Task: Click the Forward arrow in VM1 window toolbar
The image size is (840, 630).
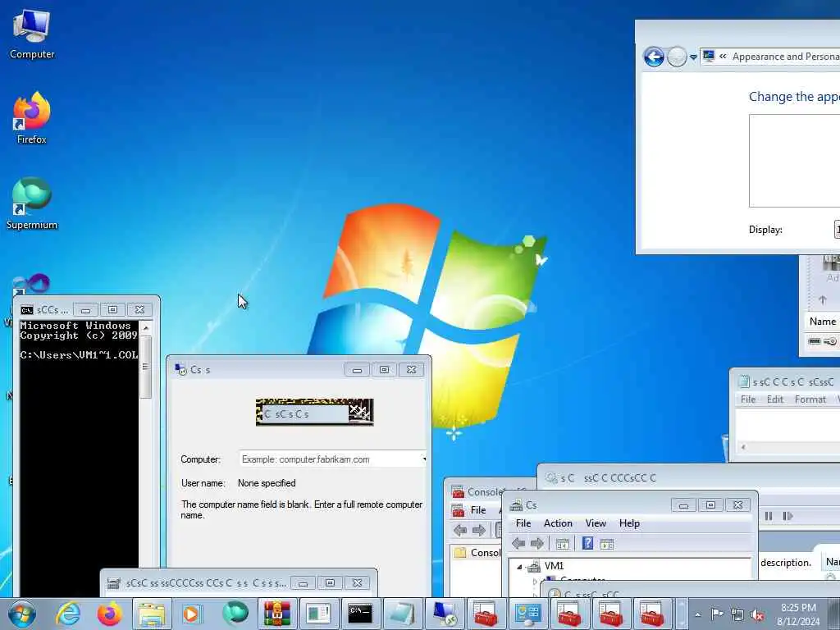Action: [x=536, y=544]
